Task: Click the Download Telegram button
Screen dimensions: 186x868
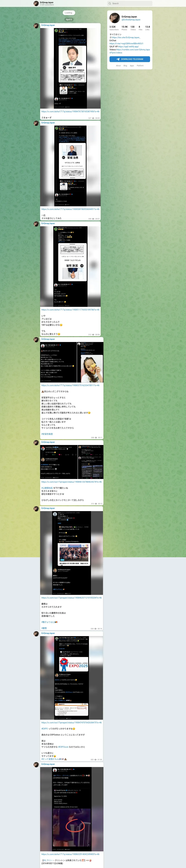Action: (x=130, y=59)
